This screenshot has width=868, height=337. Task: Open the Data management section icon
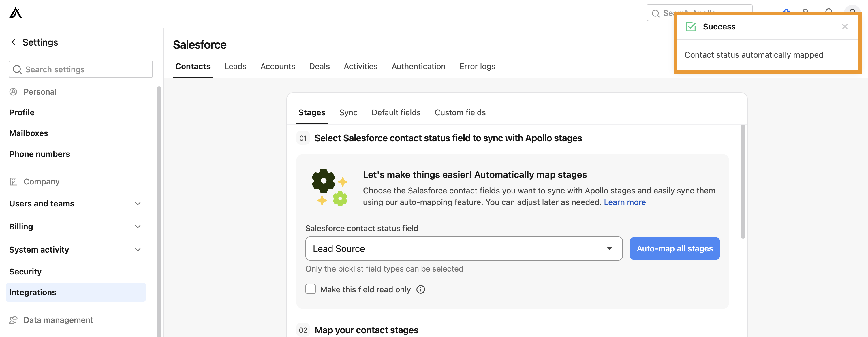[x=14, y=320]
